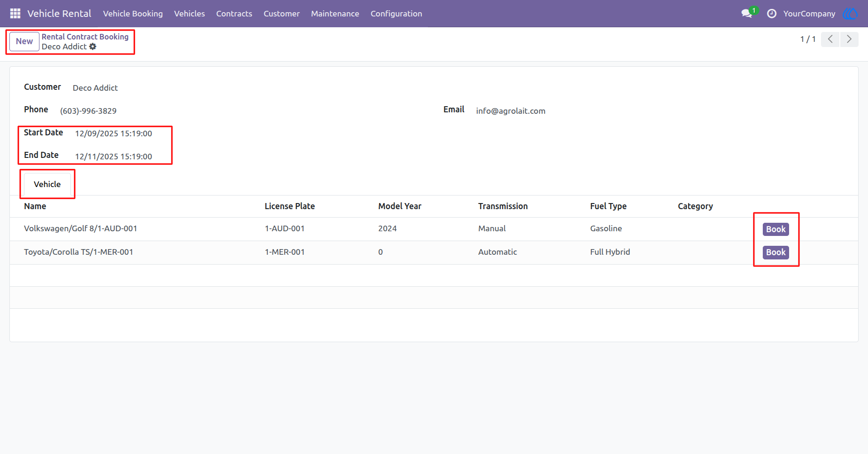Open the Maintenance menu
Image resolution: width=868 pixels, height=454 pixels.
(x=335, y=14)
